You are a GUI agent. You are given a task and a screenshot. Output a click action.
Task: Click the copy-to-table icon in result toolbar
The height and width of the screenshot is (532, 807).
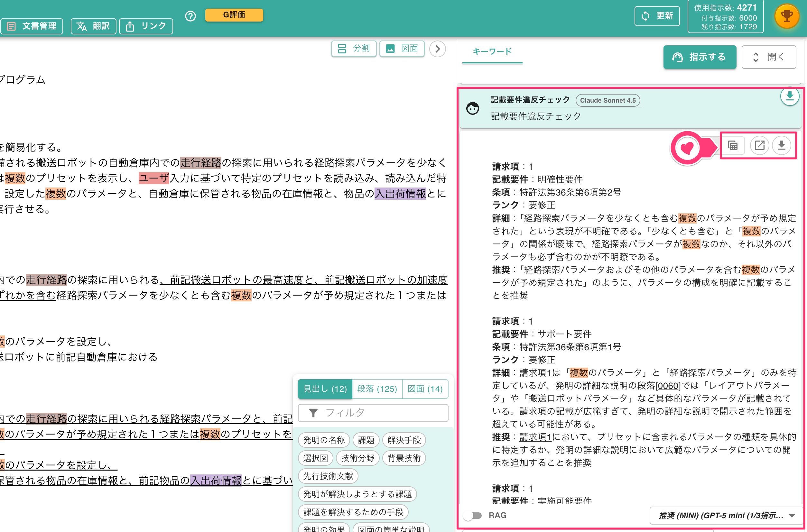pos(733,146)
